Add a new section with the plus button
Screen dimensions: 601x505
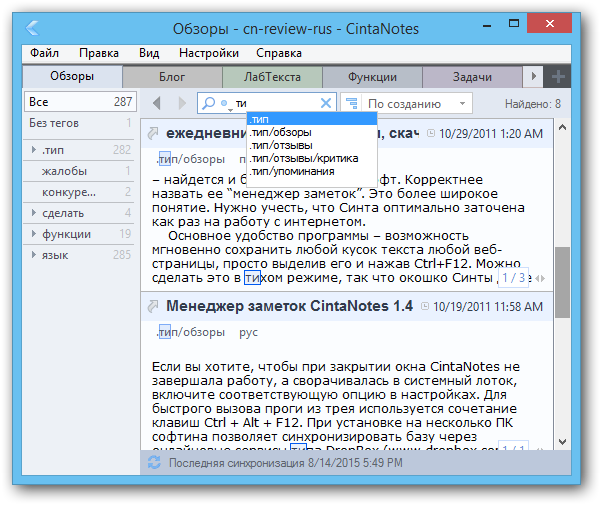[558, 77]
